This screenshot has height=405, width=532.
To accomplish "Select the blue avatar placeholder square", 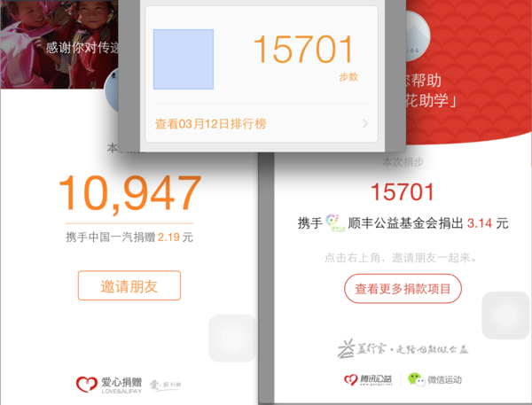I will coord(184,59).
